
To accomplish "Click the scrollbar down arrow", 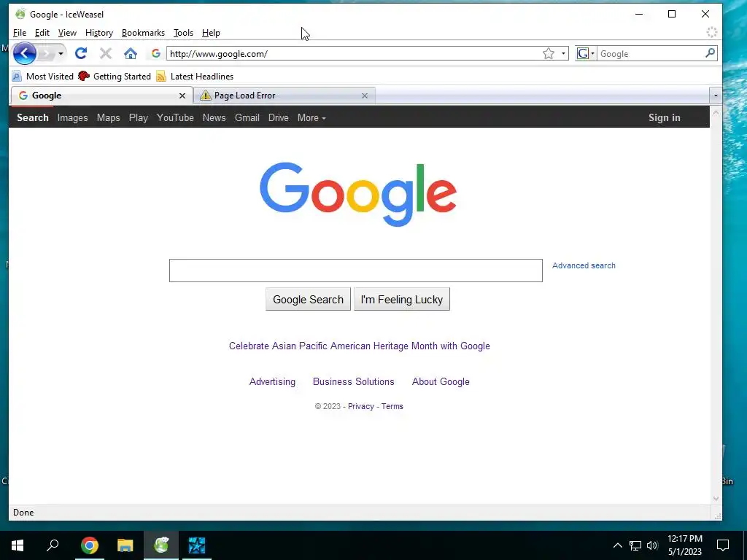I will (716, 499).
